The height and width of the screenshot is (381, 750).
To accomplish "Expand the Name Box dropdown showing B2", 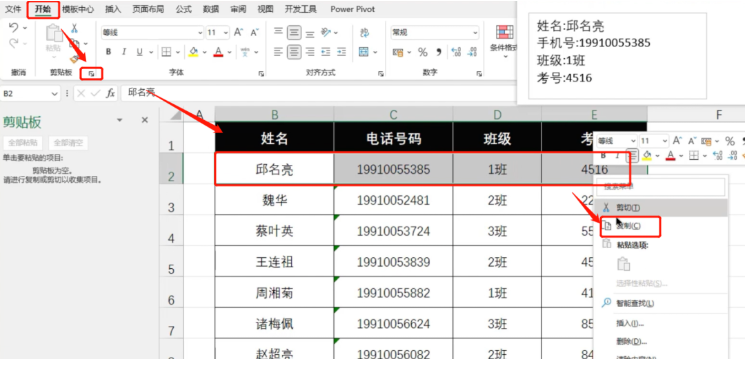I will [x=54, y=94].
